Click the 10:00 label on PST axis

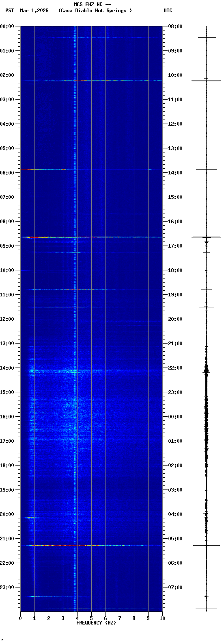[7, 270]
